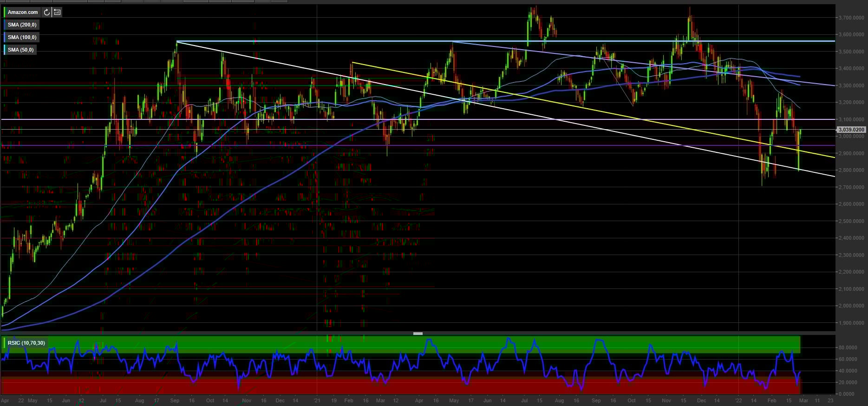Image resolution: width=868 pixels, height=406 pixels.
Task: Open the RSIC (10,70,30) indicator label
Action: [26, 343]
